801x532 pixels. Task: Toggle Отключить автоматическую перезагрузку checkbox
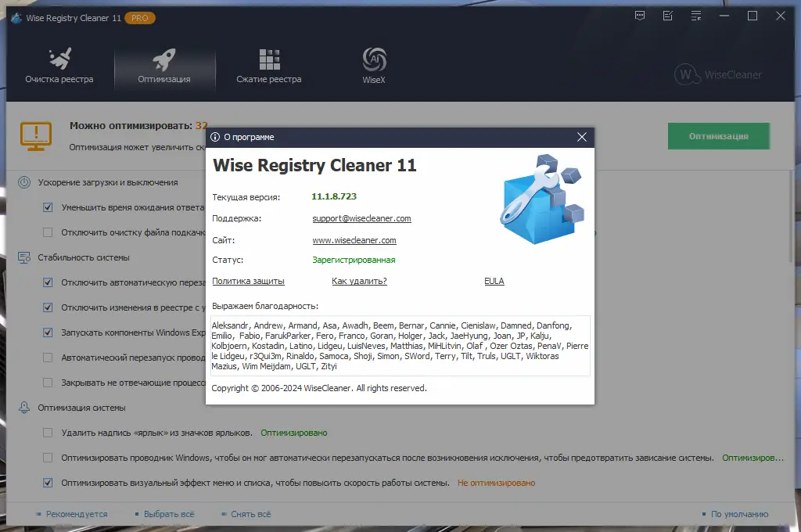48,282
